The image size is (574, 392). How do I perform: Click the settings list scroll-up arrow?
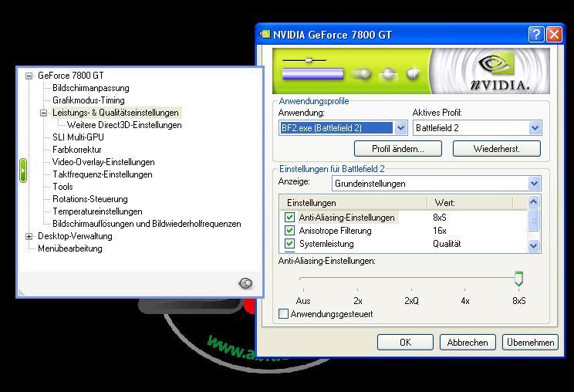[x=533, y=201]
